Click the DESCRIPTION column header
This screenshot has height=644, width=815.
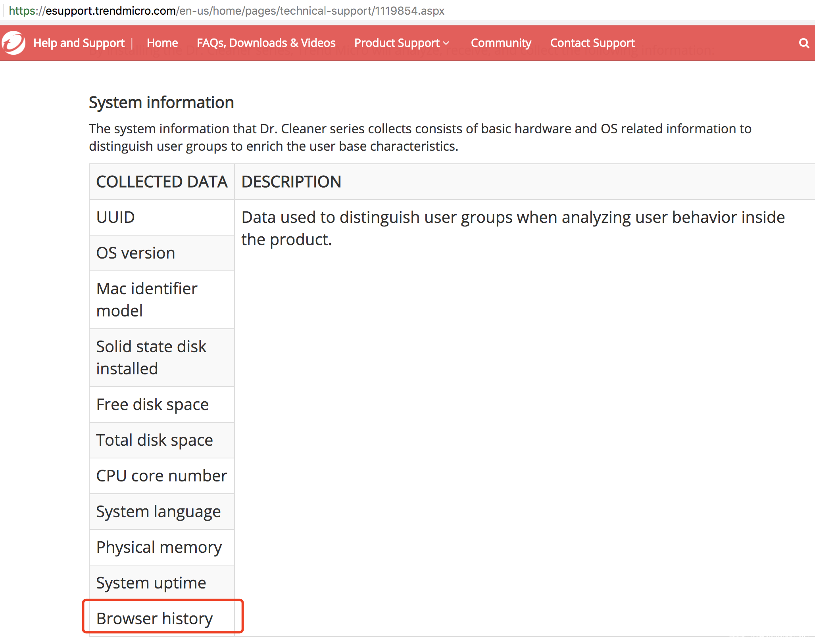click(291, 182)
